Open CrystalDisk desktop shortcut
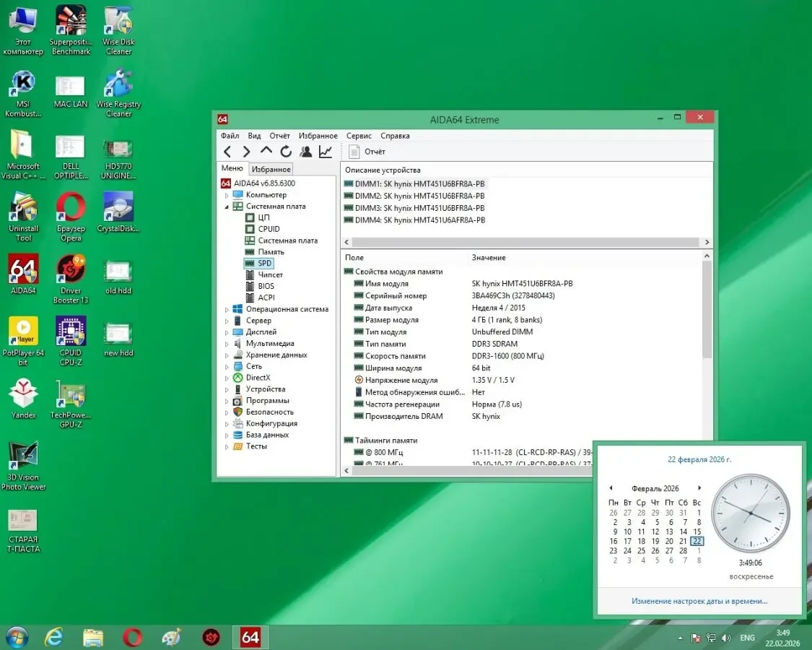This screenshot has height=650, width=812. (118, 212)
